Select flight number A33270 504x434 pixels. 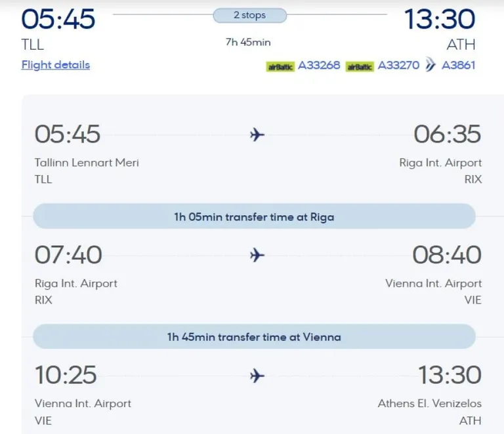tap(398, 65)
